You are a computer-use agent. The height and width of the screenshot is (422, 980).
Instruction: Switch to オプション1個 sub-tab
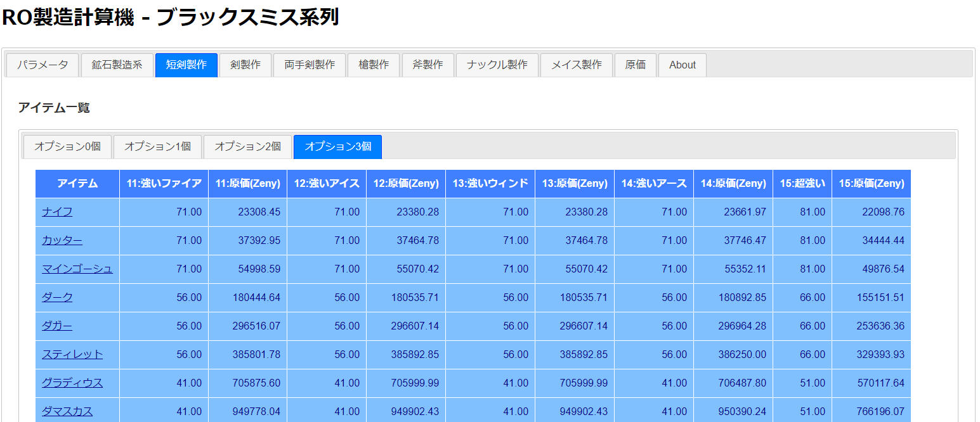(157, 146)
